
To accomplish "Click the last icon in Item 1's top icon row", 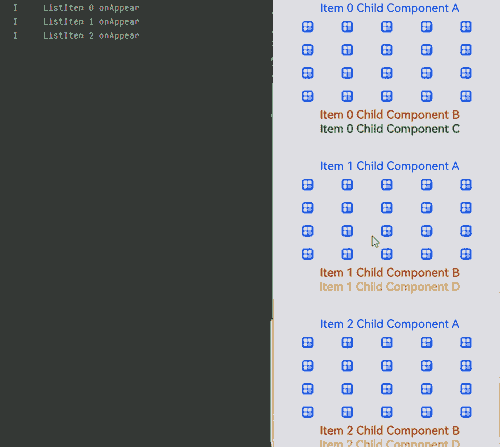I will pos(466,185).
